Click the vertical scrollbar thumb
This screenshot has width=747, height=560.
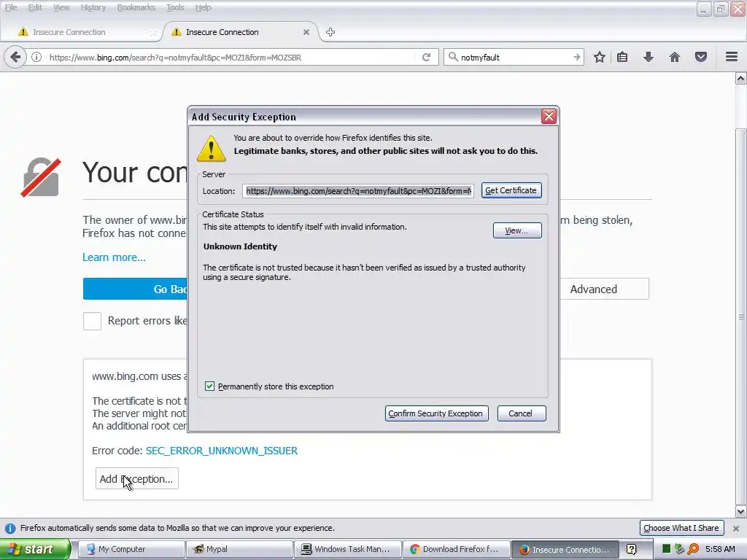coord(741,316)
